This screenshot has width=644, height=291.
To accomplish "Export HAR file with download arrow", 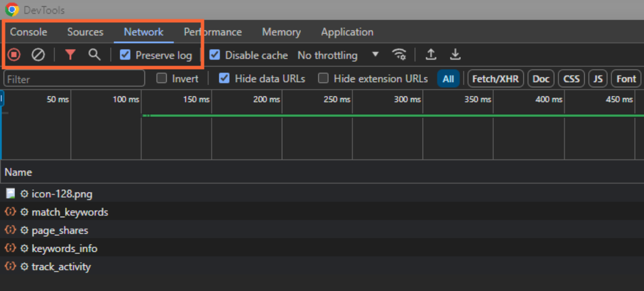I will pyautogui.click(x=455, y=55).
